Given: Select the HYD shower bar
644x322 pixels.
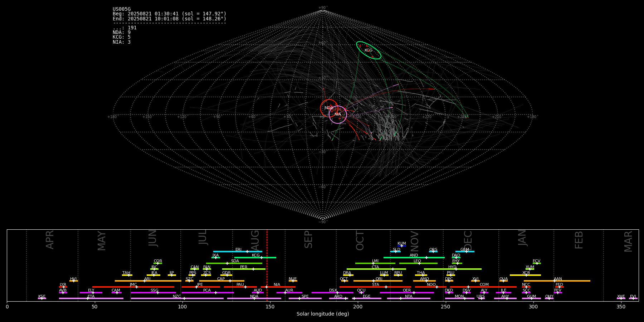Looking at the screenshot, I should [x=453, y=269].
